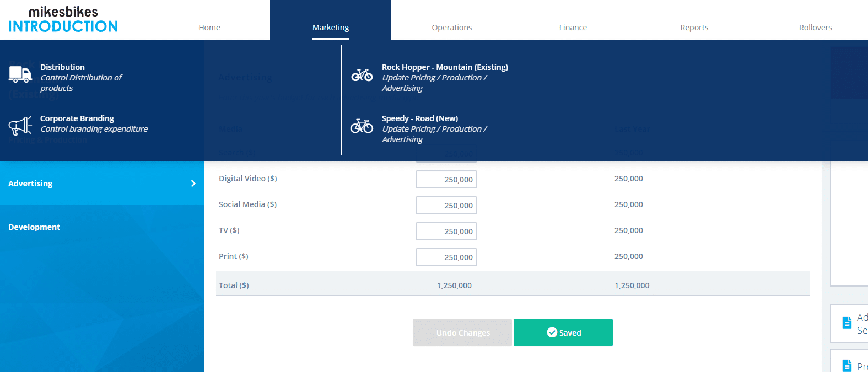Click the checkmark icon on Saved button
Image resolution: width=868 pixels, height=372 pixels.
552,332
